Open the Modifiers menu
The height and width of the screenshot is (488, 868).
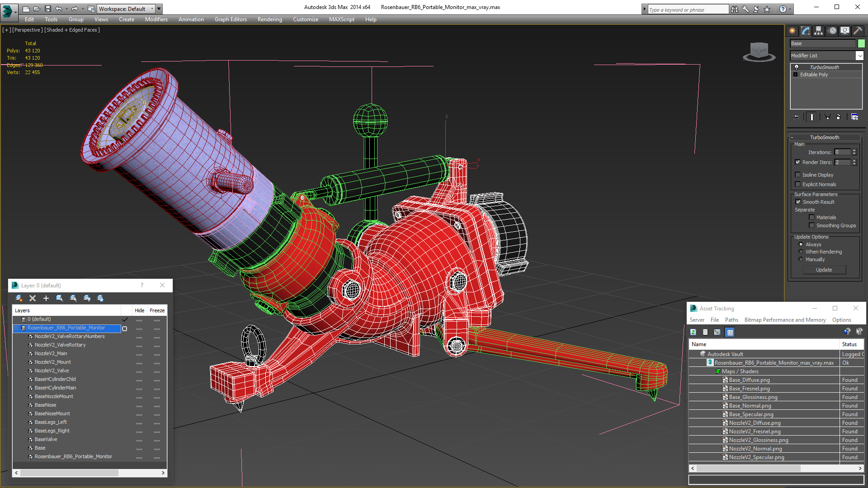156,19
